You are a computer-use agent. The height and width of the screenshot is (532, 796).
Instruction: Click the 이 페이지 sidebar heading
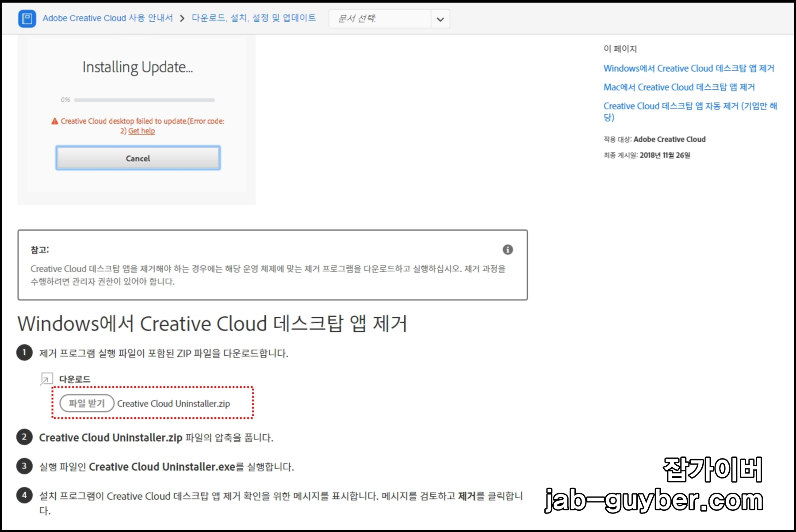620,49
